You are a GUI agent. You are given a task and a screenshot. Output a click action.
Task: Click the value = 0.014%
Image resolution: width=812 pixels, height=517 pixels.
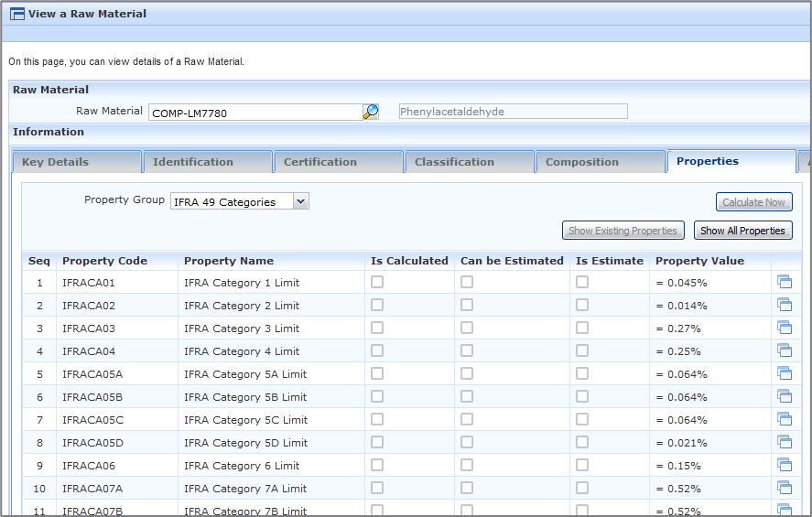pos(681,306)
